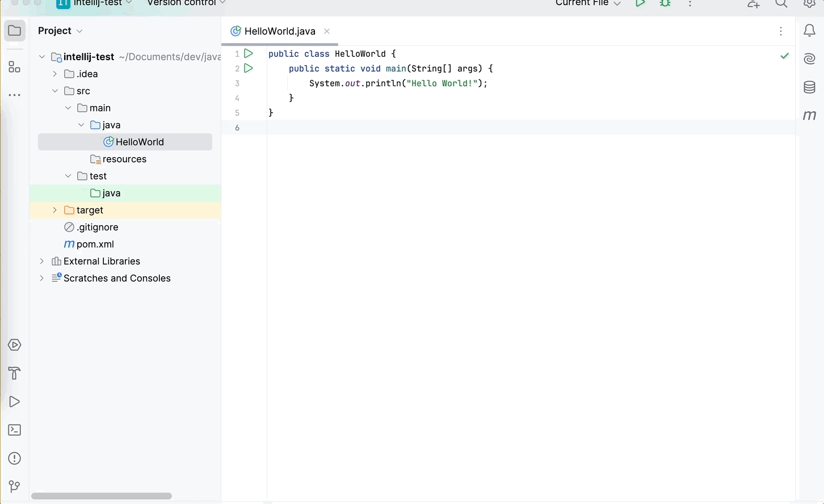Close the HelloWorld.java tab
This screenshot has height=504, width=824.
point(327,31)
